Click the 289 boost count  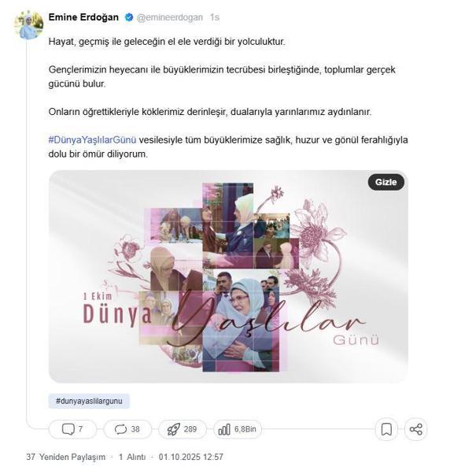point(190,429)
